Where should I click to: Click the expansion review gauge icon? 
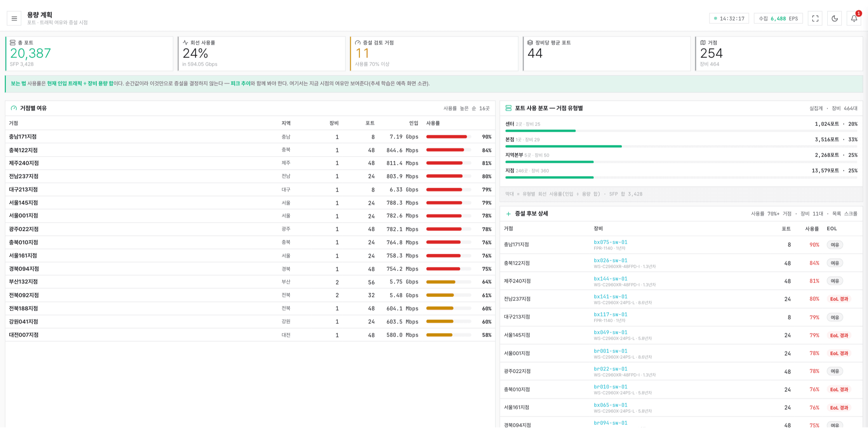coord(358,43)
